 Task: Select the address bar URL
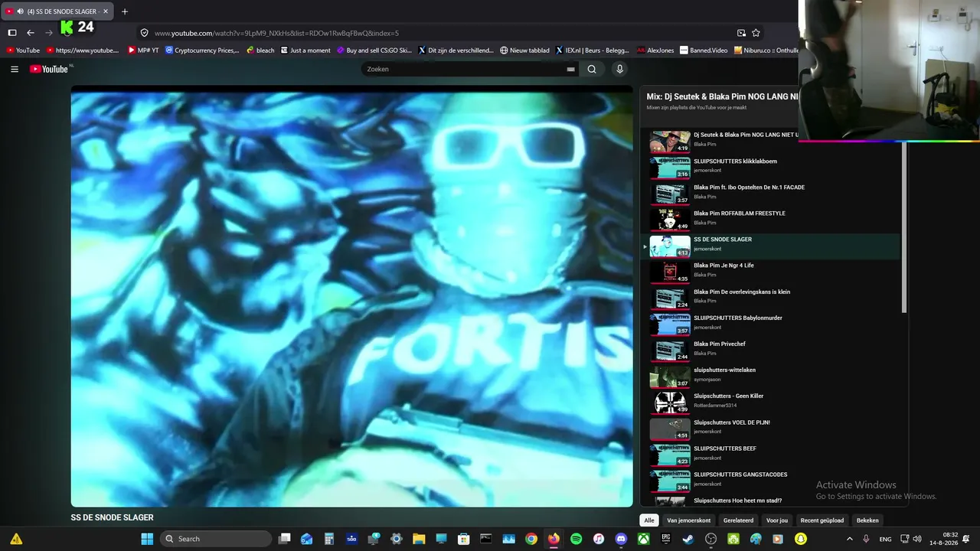276,33
